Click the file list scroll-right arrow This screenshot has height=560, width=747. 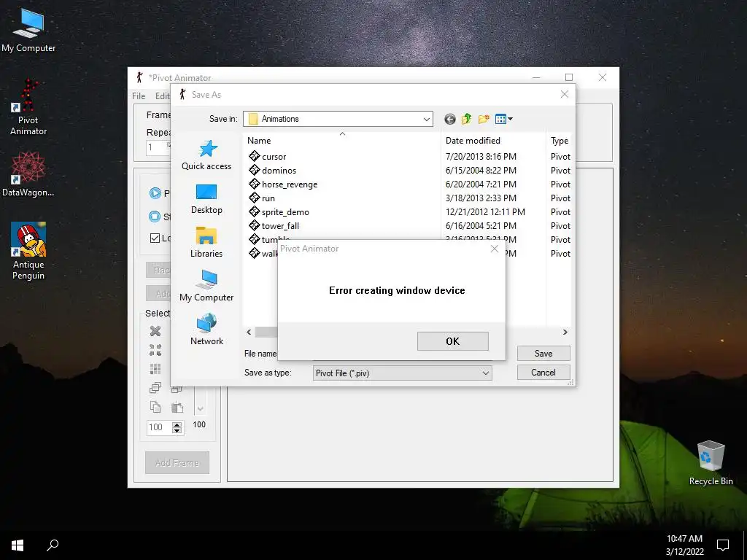pyautogui.click(x=565, y=332)
